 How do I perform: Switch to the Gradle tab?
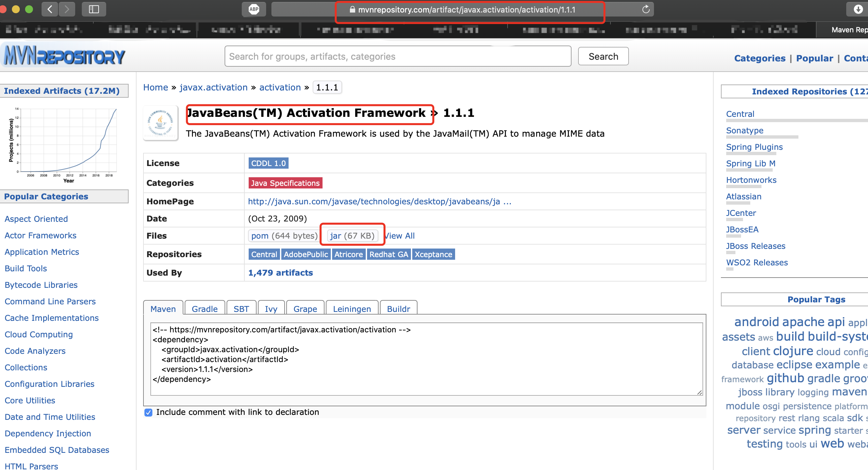pos(204,309)
